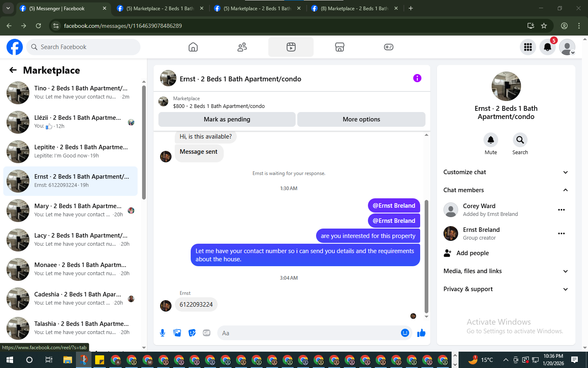Open Facebook notifications bell with badge
This screenshot has width=588, height=368.
click(548, 47)
